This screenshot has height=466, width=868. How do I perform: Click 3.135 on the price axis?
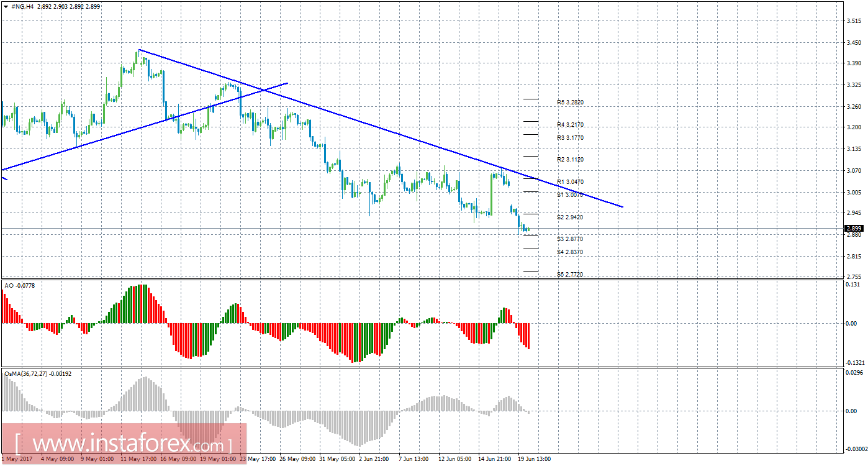(x=854, y=149)
